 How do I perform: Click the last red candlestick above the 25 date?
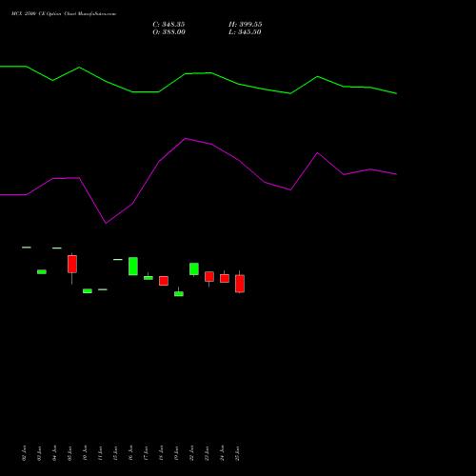240,284
